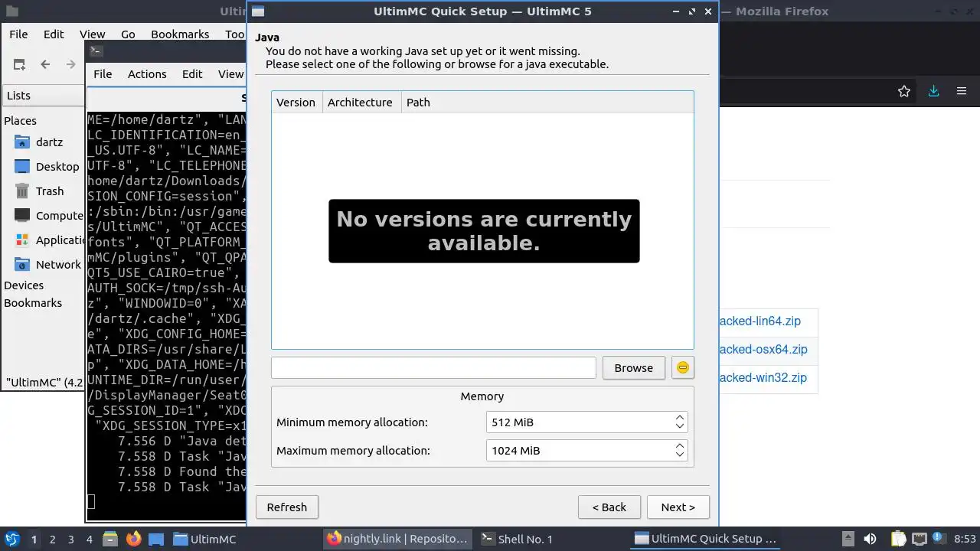The height and width of the screenshot is (551, 980).
Task: Decrease maximum memory allocation with down arrow
Action: pos(680,455)
